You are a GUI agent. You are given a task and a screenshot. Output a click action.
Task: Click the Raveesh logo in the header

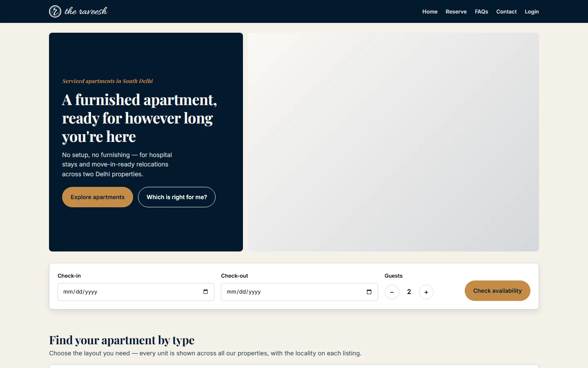78,11
